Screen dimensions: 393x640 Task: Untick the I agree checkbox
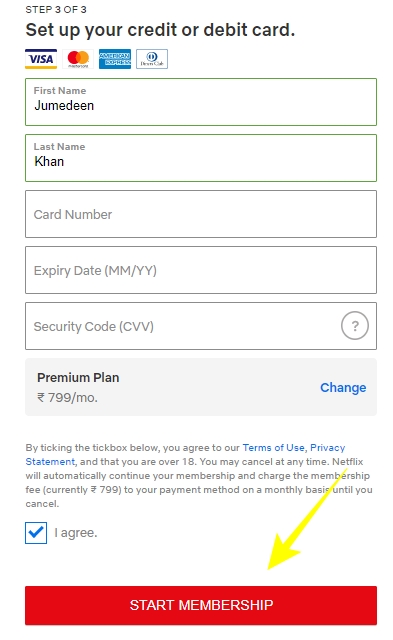coord(36,533)
